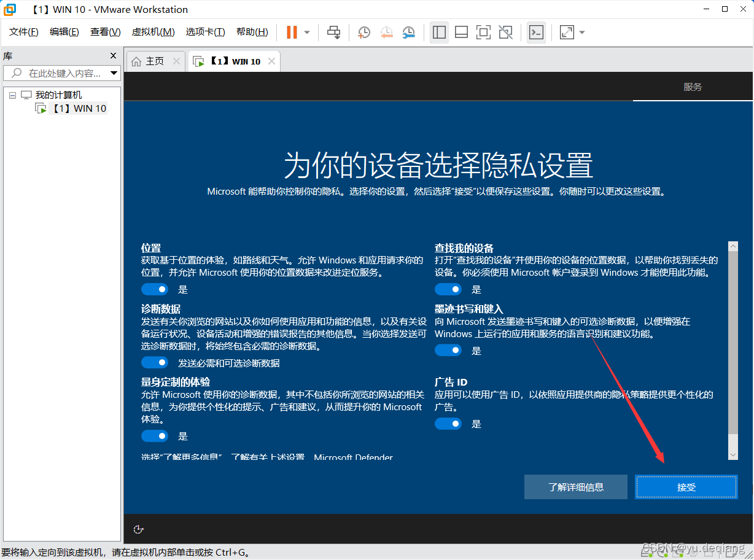Open the power options dropdown next to pause
The height and width of the screenshot is (560, 754).
point(307,32)
